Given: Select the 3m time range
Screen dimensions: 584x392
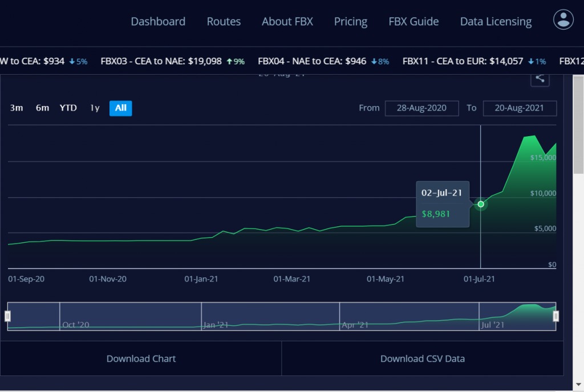Looking at the screenshot, I should (x=17, y=108).
